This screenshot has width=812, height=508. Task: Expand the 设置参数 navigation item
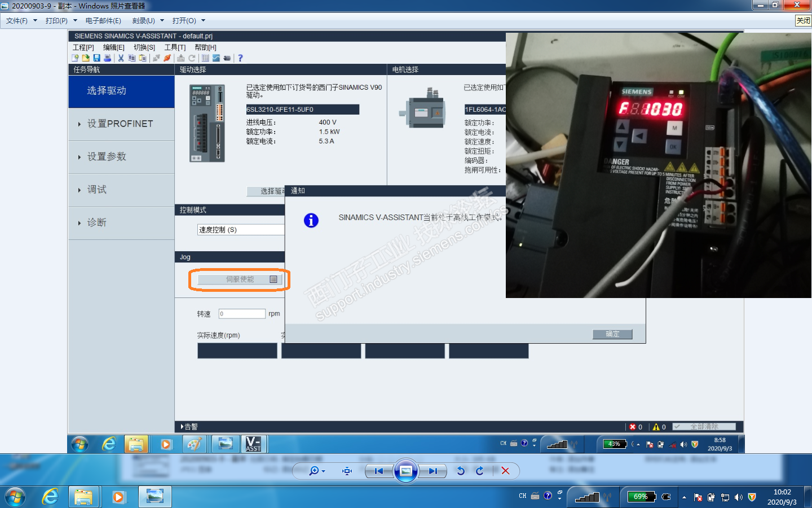(121, 157)
